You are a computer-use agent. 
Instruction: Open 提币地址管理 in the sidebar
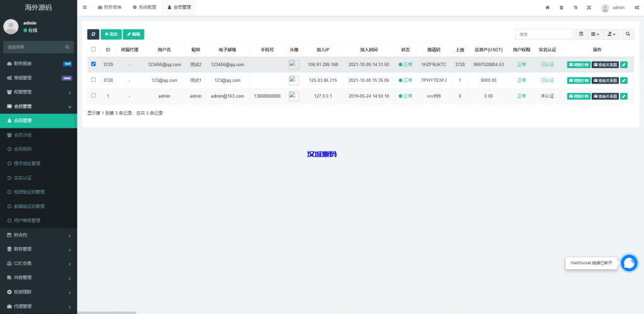pyautogui.click(x=38, y=164)
